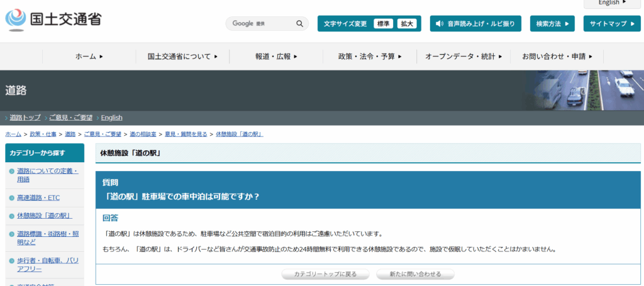The image size is (644, 286).
Task: Click the Google search magnifier icon
Action: (x=299, y=23)
